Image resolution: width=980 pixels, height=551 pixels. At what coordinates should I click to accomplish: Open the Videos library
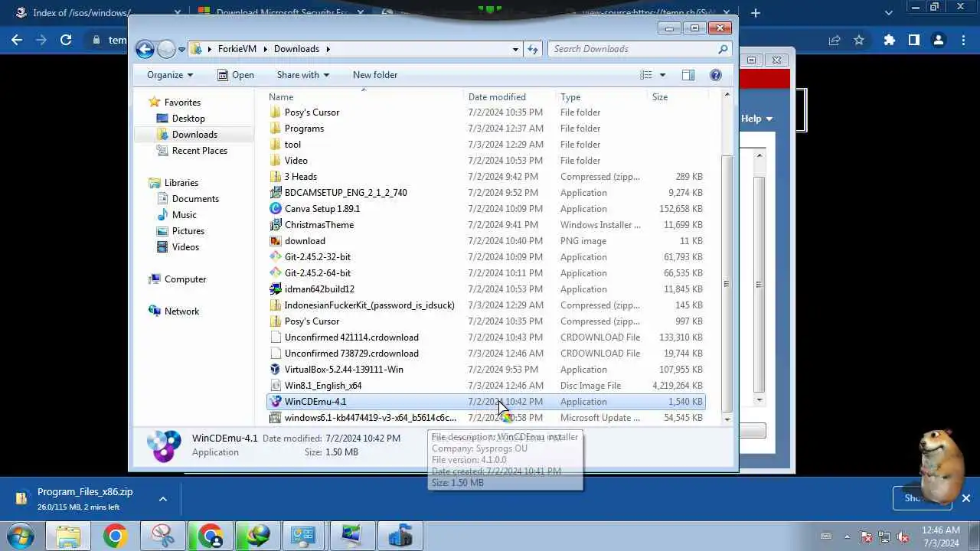pos(185,247)
